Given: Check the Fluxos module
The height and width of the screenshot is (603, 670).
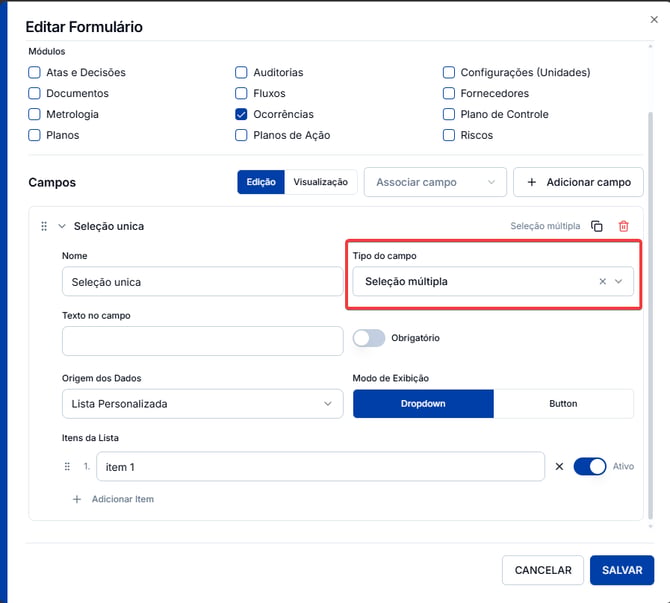Looking at the screenshot, I should [x=241, y=93].
